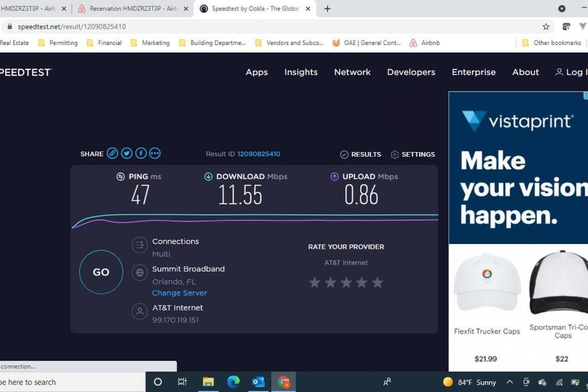Open File Explorer from the taskbar
588x392 pixels.
[208, 382]
